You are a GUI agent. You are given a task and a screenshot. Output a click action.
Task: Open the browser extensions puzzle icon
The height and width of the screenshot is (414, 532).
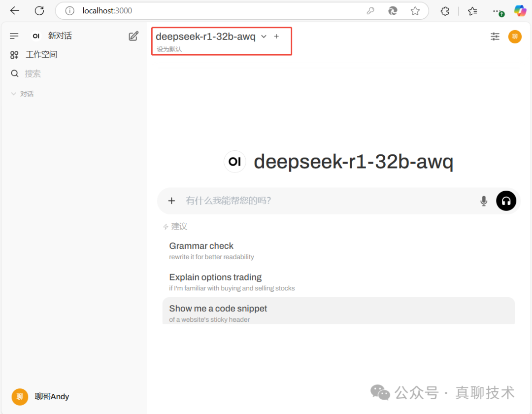[445, 11]
